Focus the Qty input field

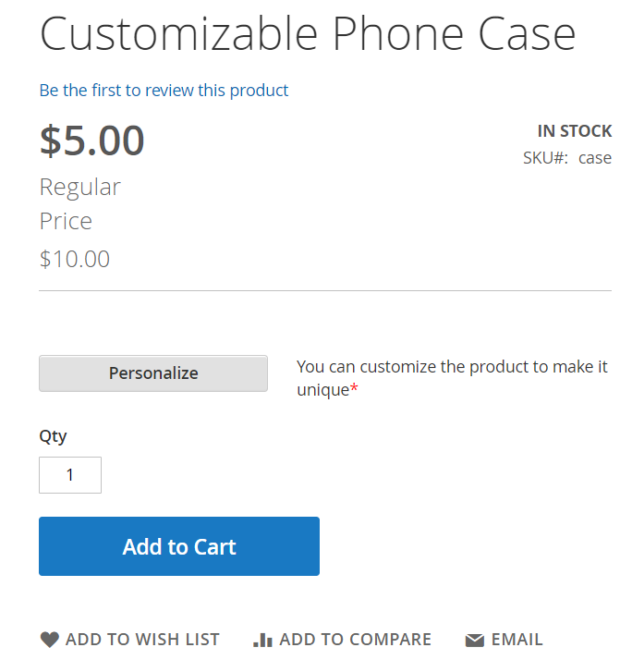point(70,475)
